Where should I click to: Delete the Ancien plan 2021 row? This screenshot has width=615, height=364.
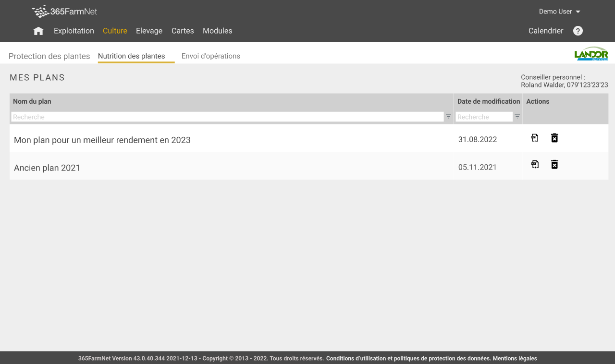[x=554, y=165]
